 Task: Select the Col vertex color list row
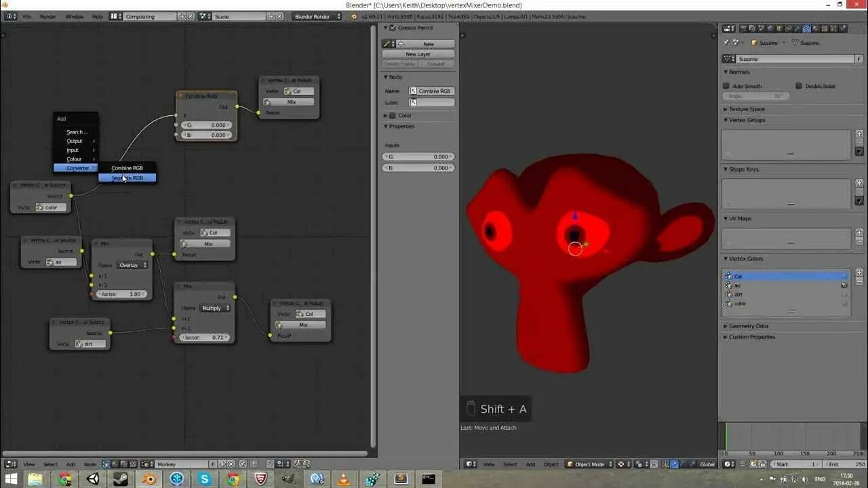click(786, 277)
